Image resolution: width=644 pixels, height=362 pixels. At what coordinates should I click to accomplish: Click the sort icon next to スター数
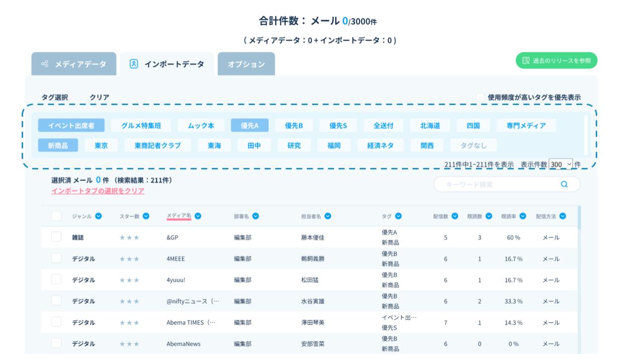coord(146,216)
